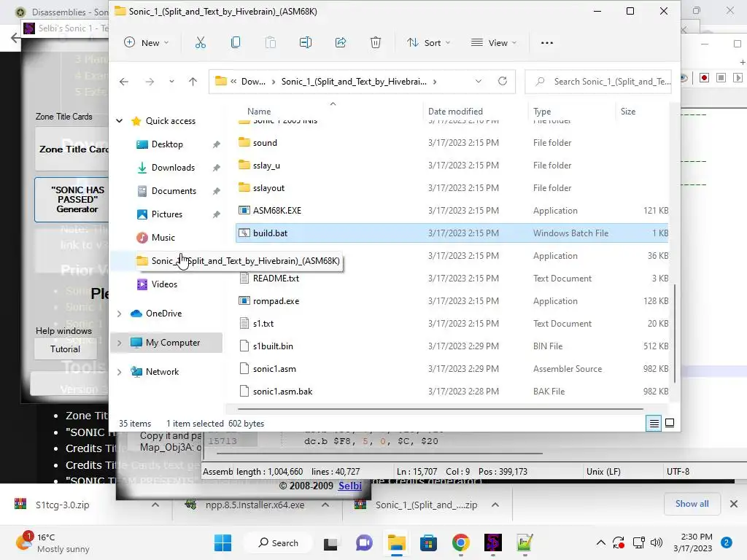The height and width of the screenshot is (560, 747).
Task: Collapse the Quick access tree
Action: 119,121
